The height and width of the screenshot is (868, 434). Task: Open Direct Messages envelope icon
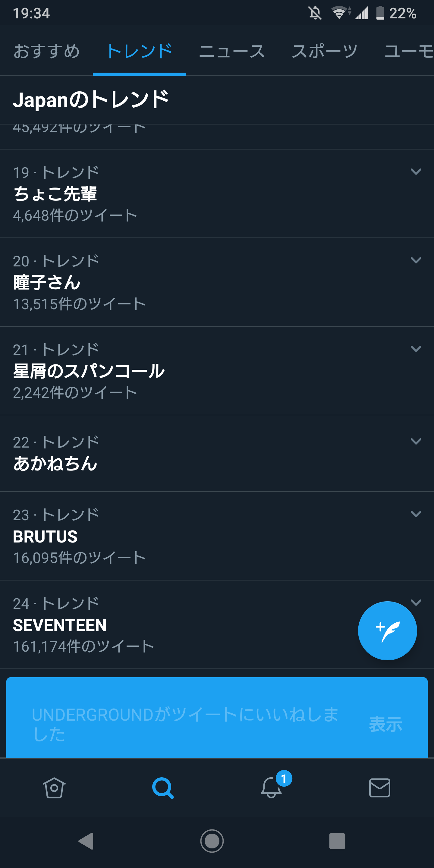coord(380,788)
